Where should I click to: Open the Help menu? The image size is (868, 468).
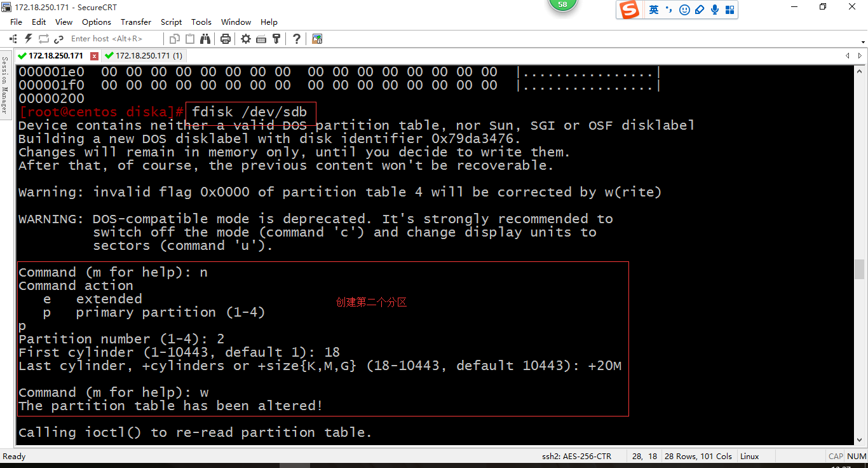click(x=269, y=22)
